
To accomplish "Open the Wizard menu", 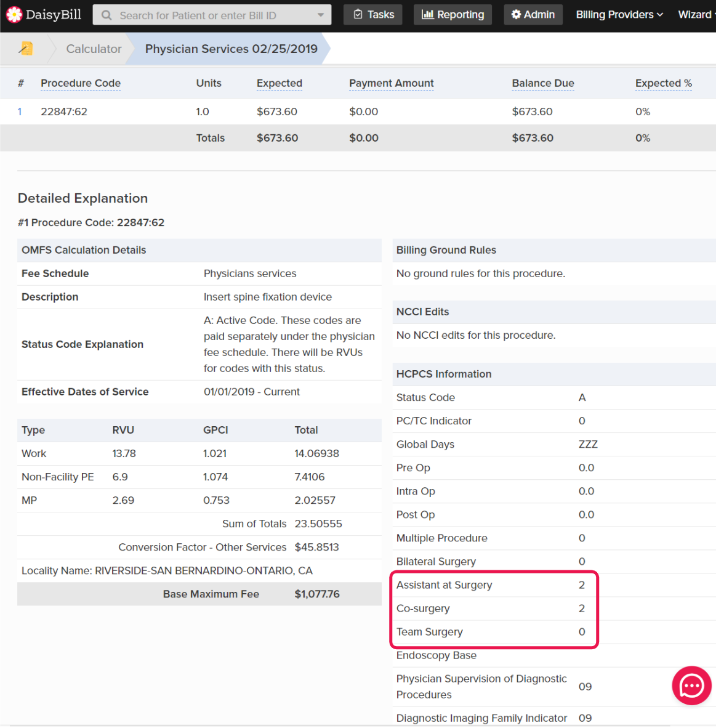I will pos(696,15).
